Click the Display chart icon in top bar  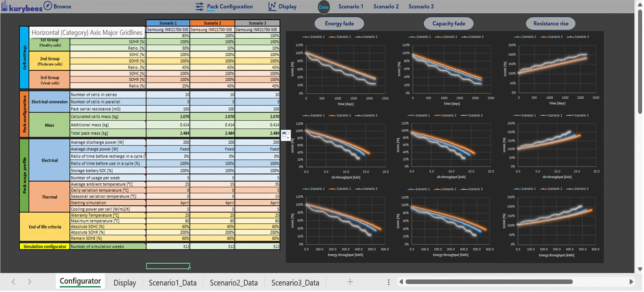(x=272, y=6)
